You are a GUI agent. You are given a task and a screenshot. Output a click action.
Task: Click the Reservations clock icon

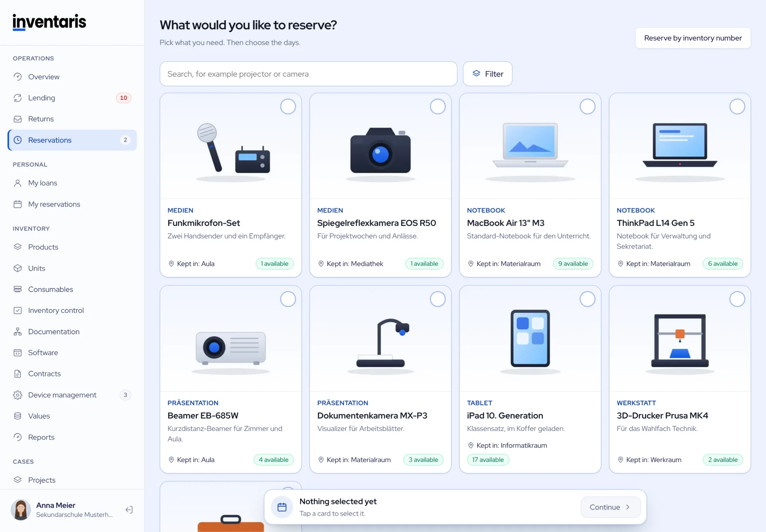[x=18, y=140]
